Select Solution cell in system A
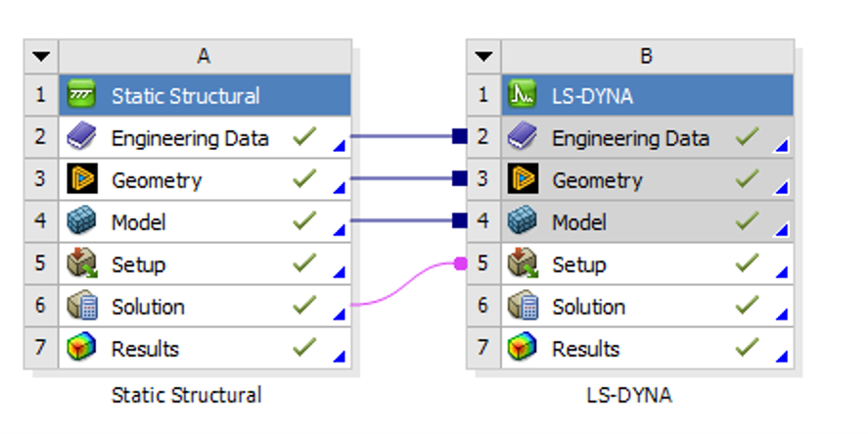The image size is (868, 434). [205, 306]
